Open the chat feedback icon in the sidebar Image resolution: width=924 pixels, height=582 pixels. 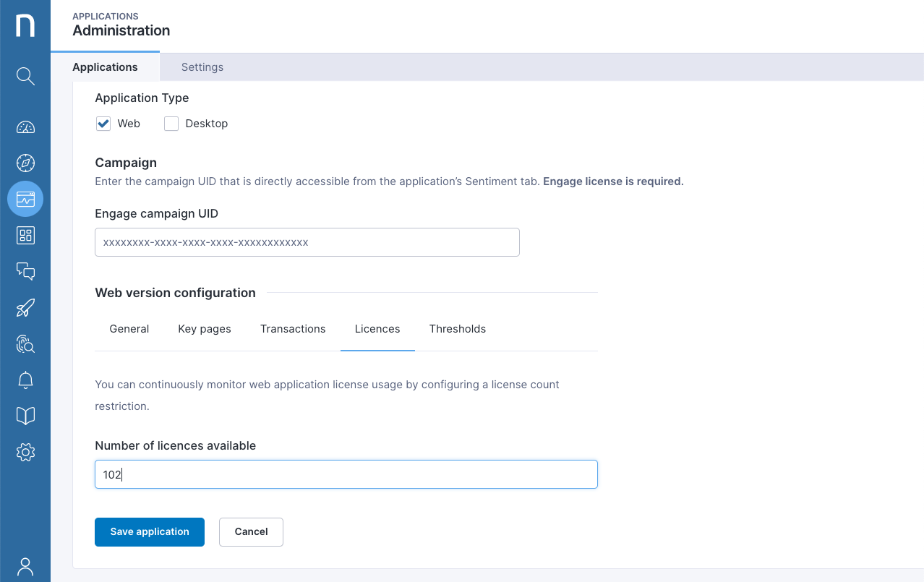[25, 271]
